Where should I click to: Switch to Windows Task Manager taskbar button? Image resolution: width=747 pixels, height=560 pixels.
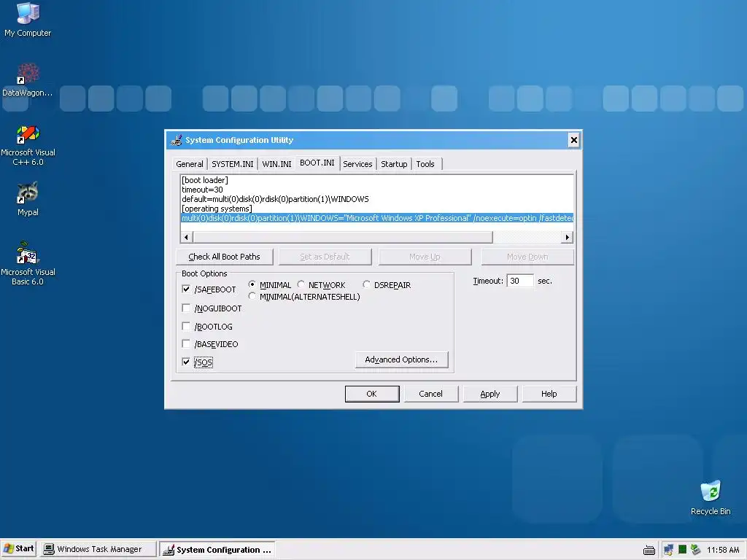(98, 549)
